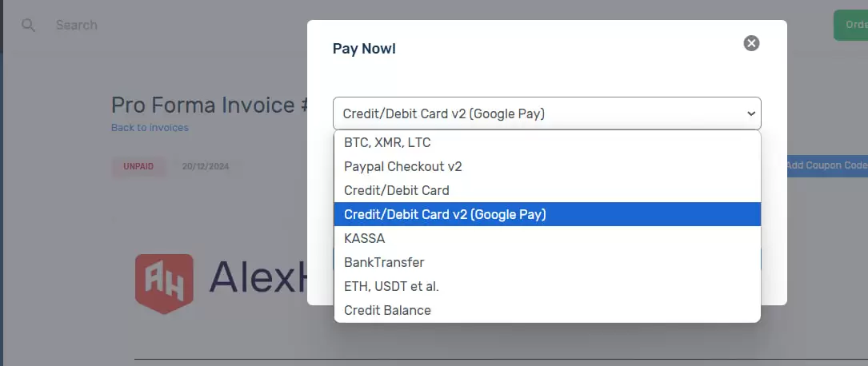The height and width of the screenshot is (366, 868).
Task: Click the Add Coupon Code button
Action: coord(827,165)
